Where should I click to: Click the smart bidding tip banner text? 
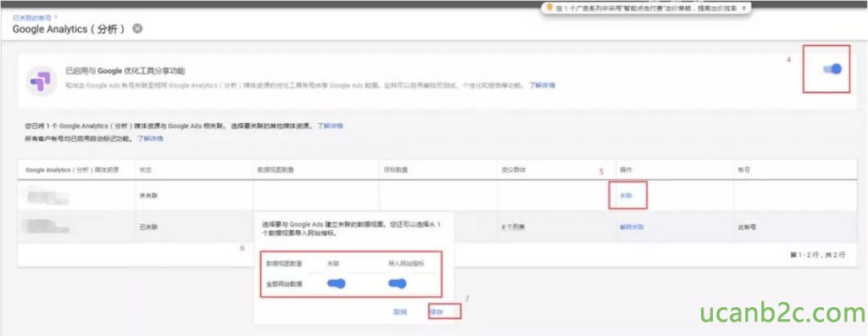coord(646,8)
